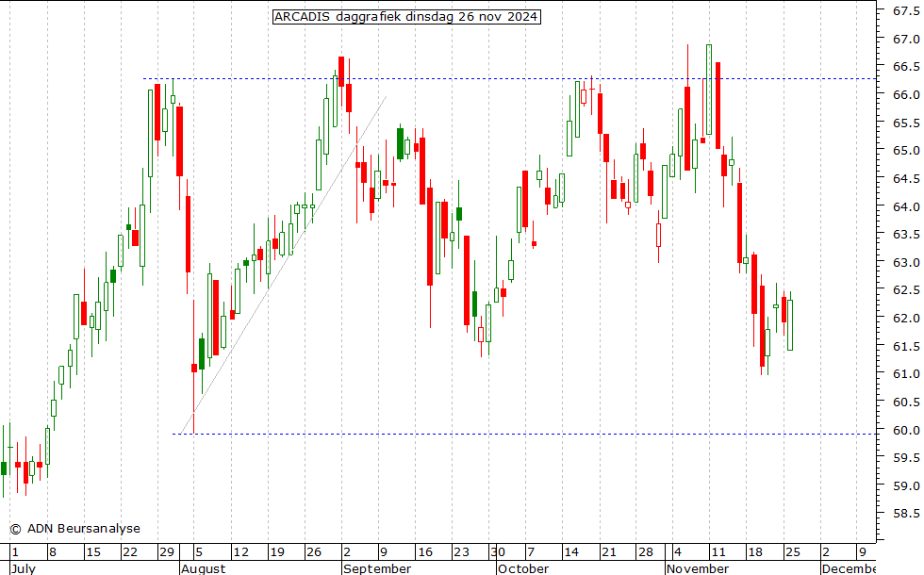Select the 65.0 price axis label
This screenshot has width=924, height=575.
coord(906,150)
